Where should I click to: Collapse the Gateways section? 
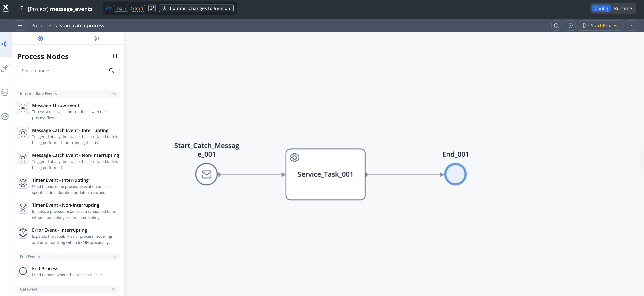click(x=114, y=289)
